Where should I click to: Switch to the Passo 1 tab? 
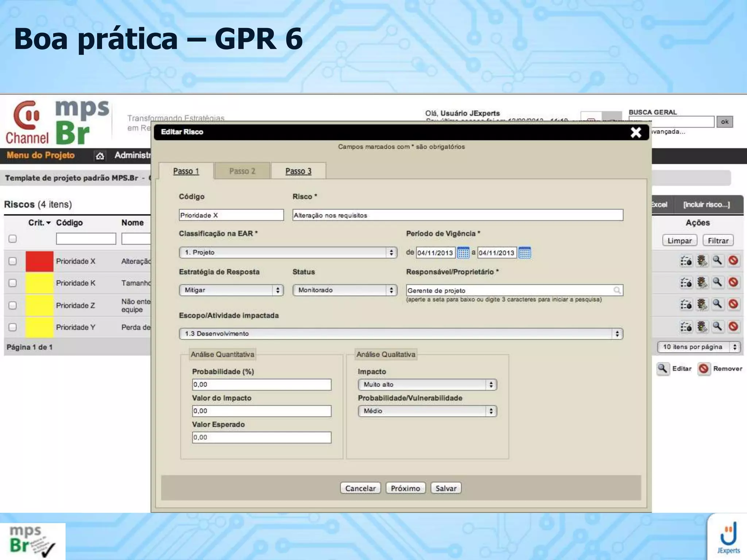pos(186,171)
